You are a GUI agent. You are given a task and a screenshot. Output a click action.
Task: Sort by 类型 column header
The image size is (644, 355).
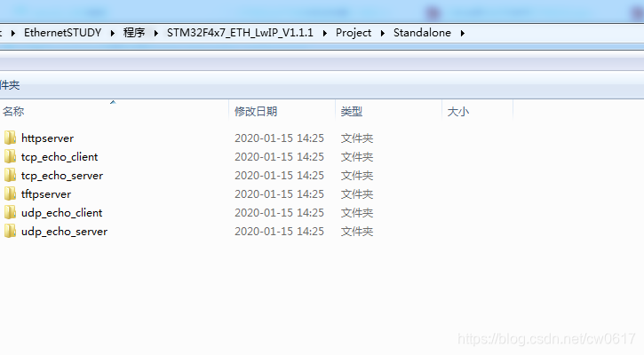pos(388,111)
